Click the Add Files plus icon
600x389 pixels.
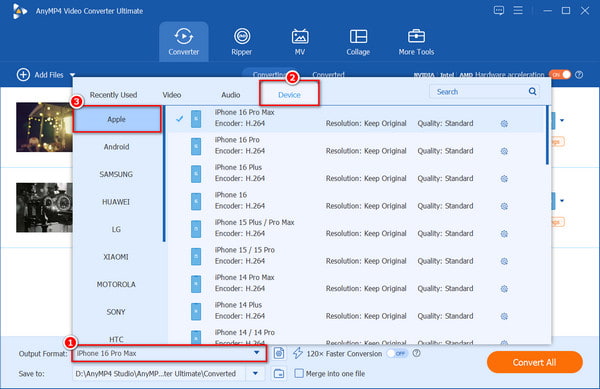tap(23, 75)
